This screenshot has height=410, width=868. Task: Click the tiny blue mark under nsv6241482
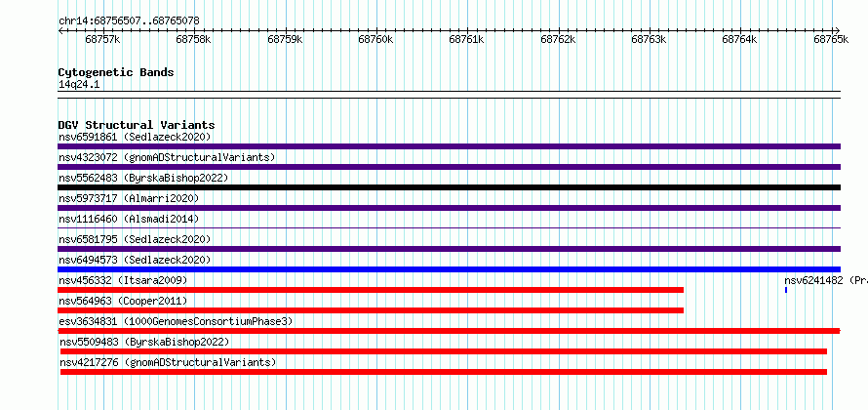786,290
